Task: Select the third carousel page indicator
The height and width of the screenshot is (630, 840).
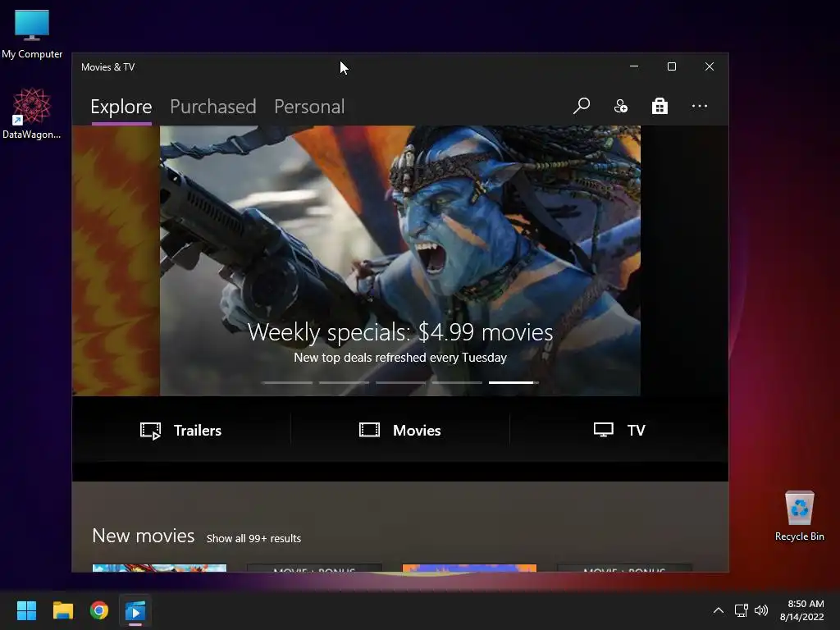Action: click(x=400, y=382)
